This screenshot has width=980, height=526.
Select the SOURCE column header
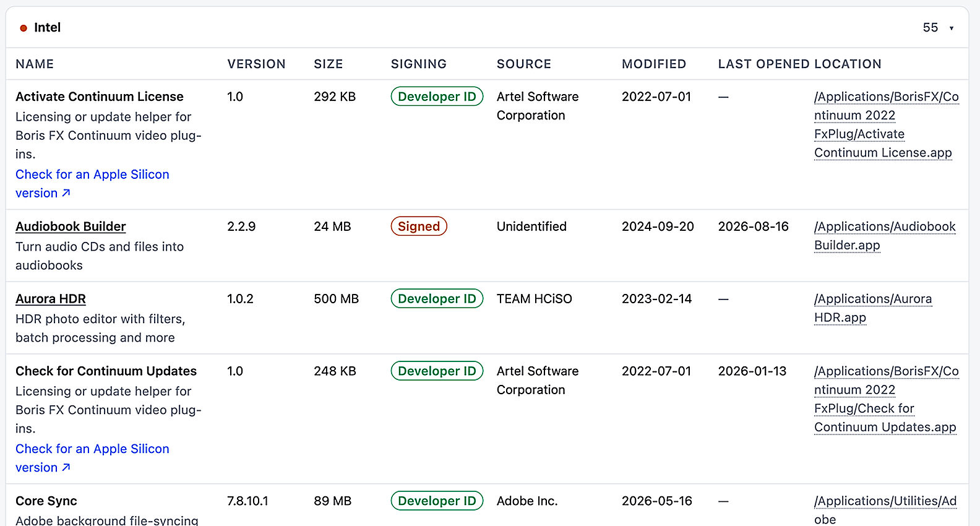523,64
